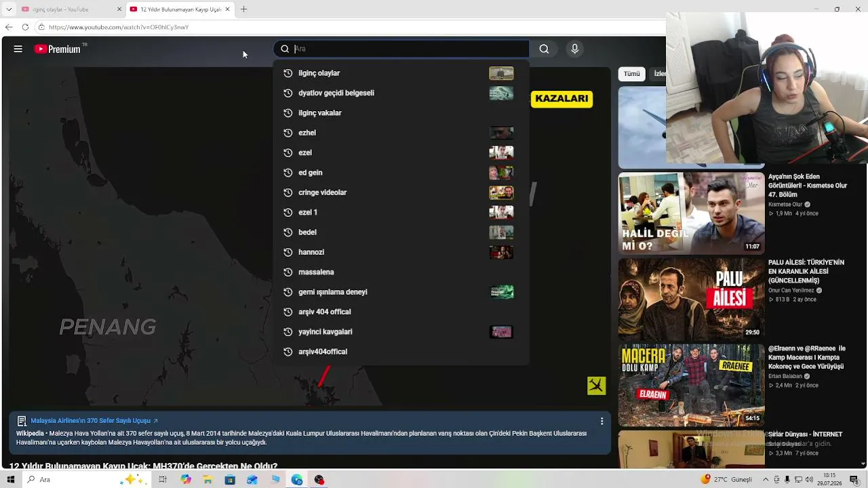Switch to the 'ilginç olaylar - YouTube' tab

click(x=71, y=9)
